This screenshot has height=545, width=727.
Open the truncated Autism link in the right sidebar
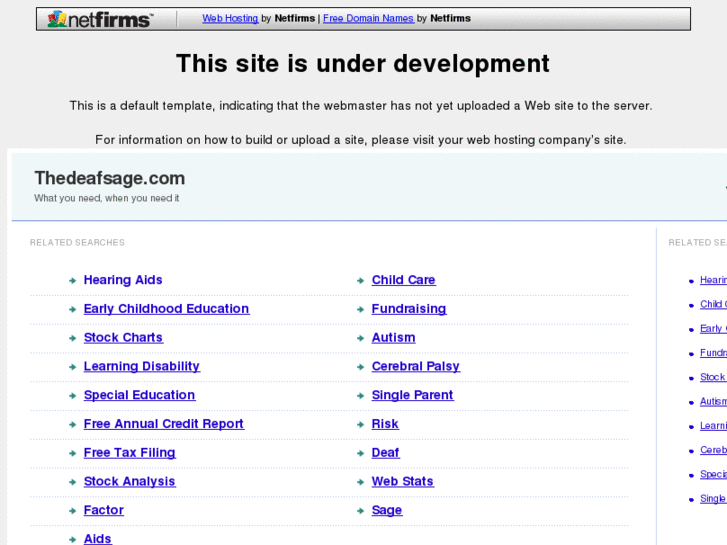[713, 401]
